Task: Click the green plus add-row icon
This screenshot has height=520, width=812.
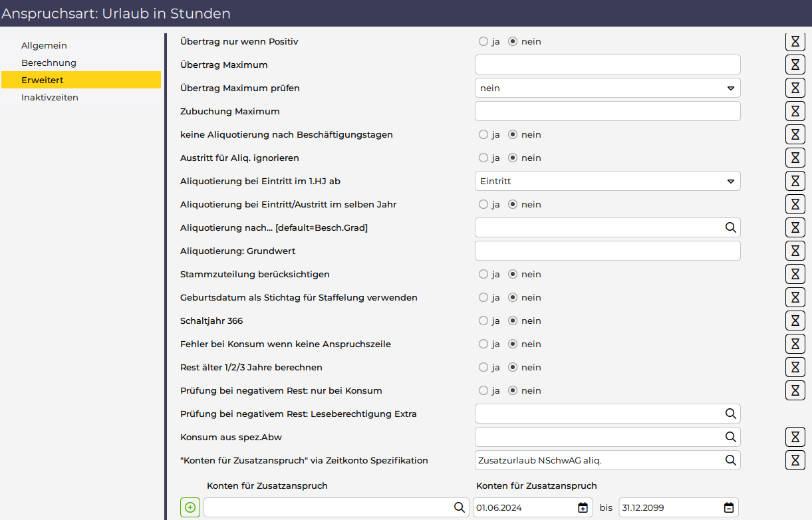Action: pyautogui.click(x=190, y=507)
